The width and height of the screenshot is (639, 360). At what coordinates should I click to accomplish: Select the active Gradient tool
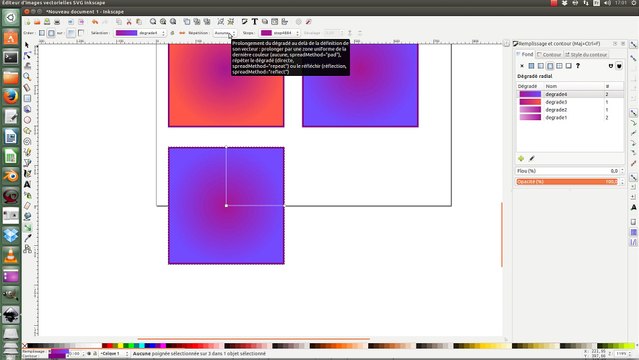point(27,227)
